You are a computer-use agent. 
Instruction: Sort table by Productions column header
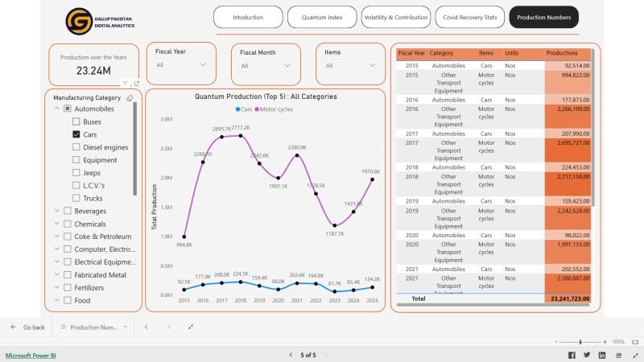[562, 53]
